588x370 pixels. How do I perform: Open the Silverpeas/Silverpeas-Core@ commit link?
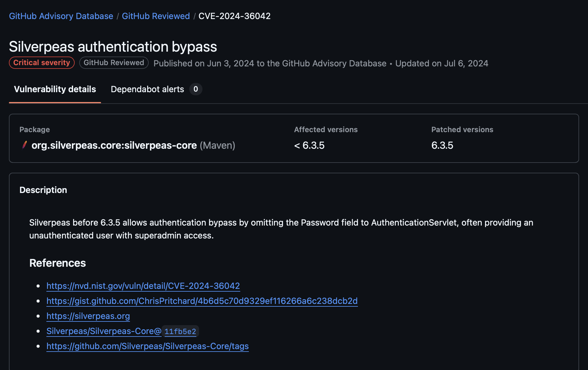(104, 331)
